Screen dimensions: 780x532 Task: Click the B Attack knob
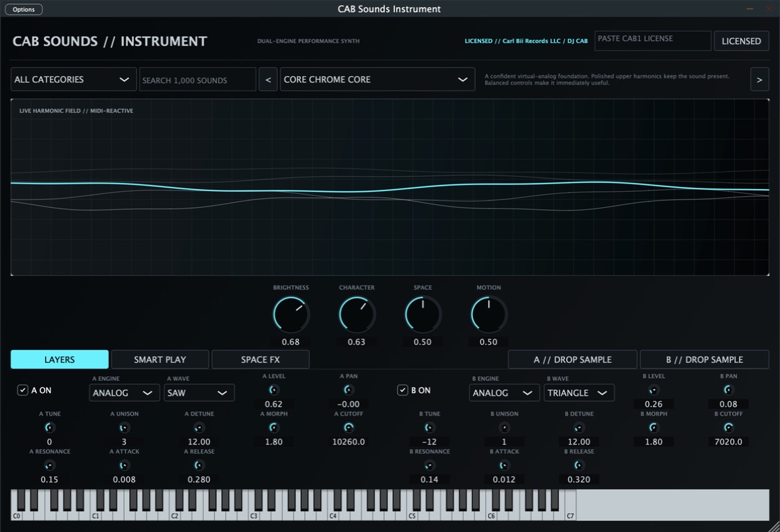pos(504,465)
